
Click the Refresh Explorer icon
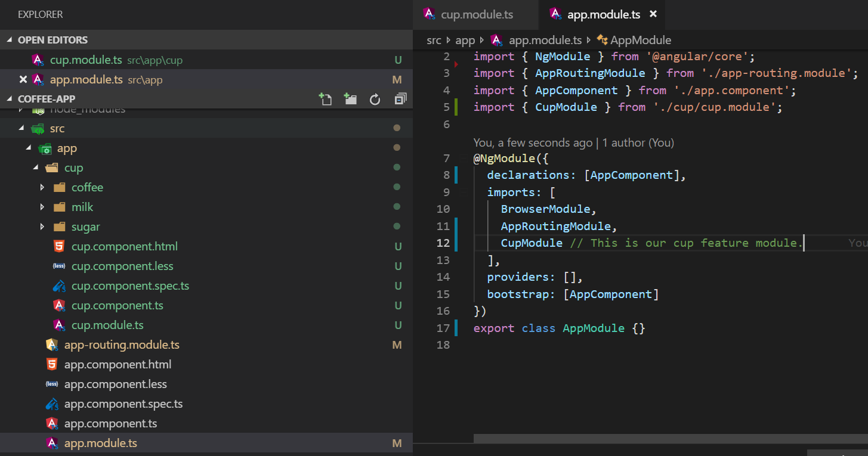pos(375,100)
